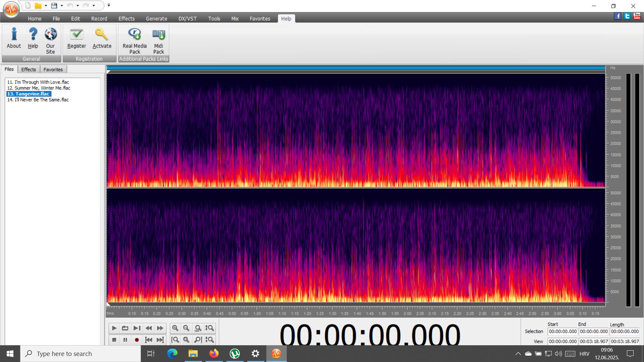Create a new file from quick access toolbar
This screenshot has height=362, width=644.
28,5
